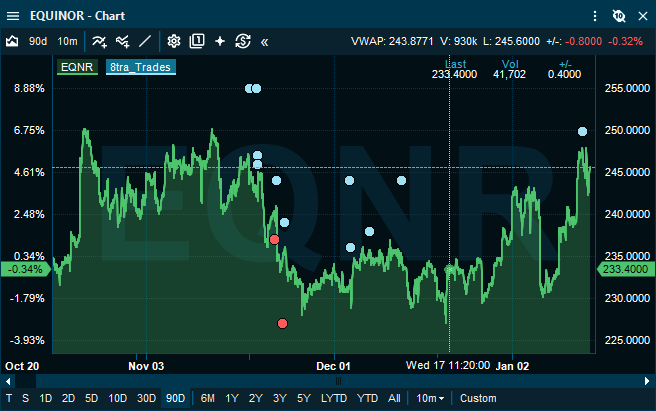Screen dimensions: 656x411
Task: Expand the 10m interval dropdown at bottom
Action: [x=431, y=398]
